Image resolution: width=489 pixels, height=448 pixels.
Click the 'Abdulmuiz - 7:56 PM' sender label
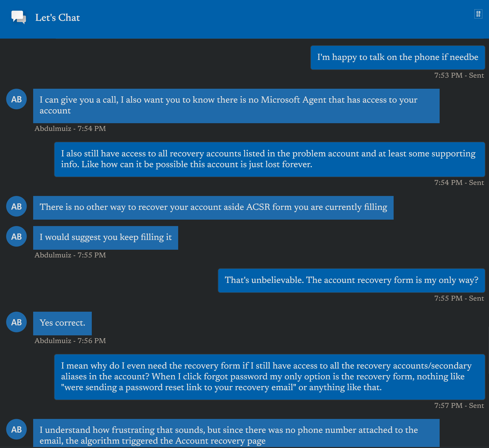[70, 341]
